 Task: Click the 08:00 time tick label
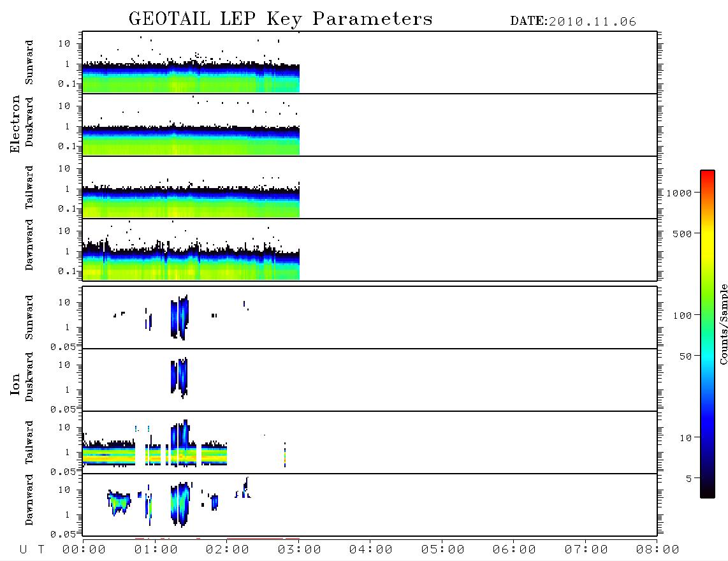click(658, 550)
